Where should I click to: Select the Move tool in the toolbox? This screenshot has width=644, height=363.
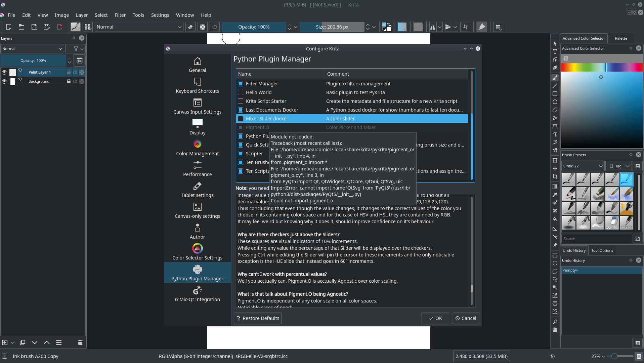(x=555, y=168)
